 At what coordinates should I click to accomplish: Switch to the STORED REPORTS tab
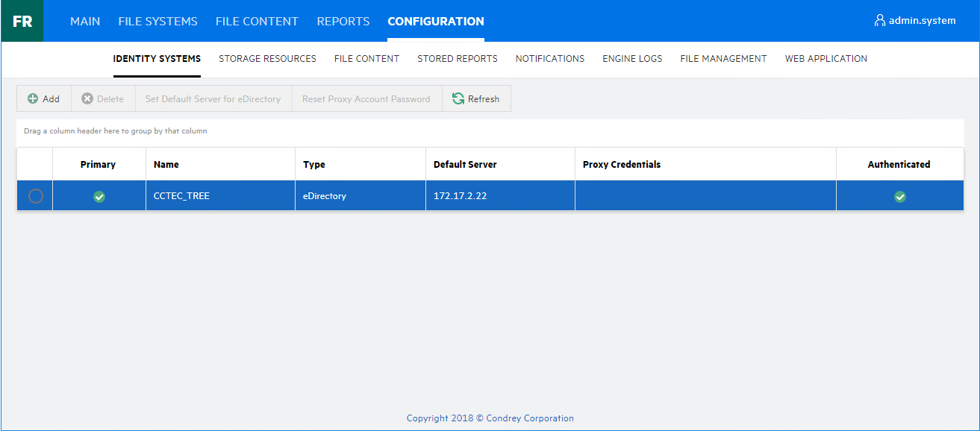pyautogui.click(x=458, y=58)
